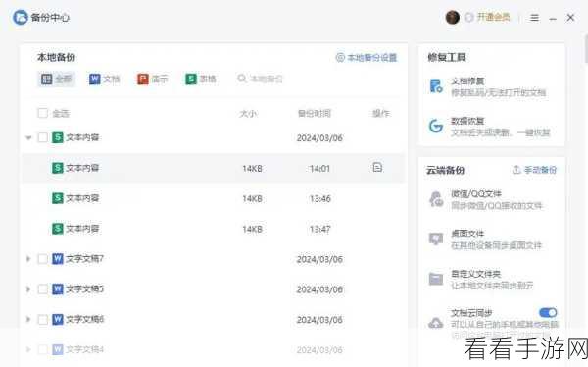Collapse the 文本内容 group arrow
The width and height of the screenshot is (588, 367).
point(28,137)
